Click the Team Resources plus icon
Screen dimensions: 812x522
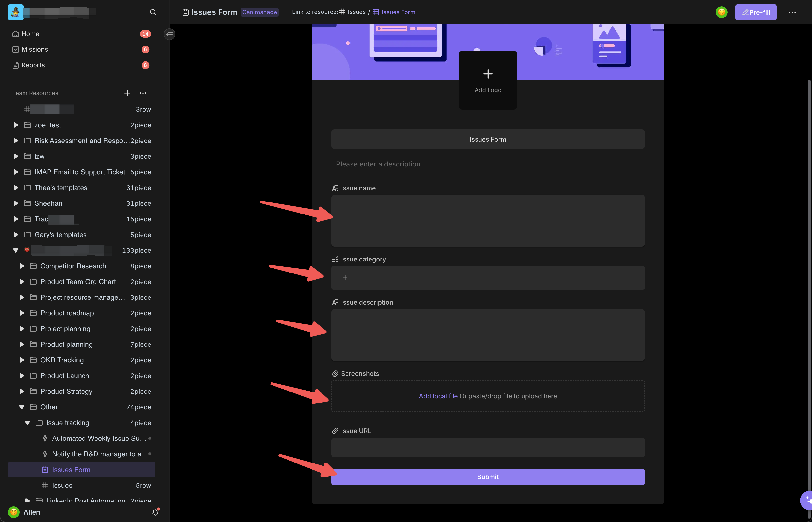127,93
